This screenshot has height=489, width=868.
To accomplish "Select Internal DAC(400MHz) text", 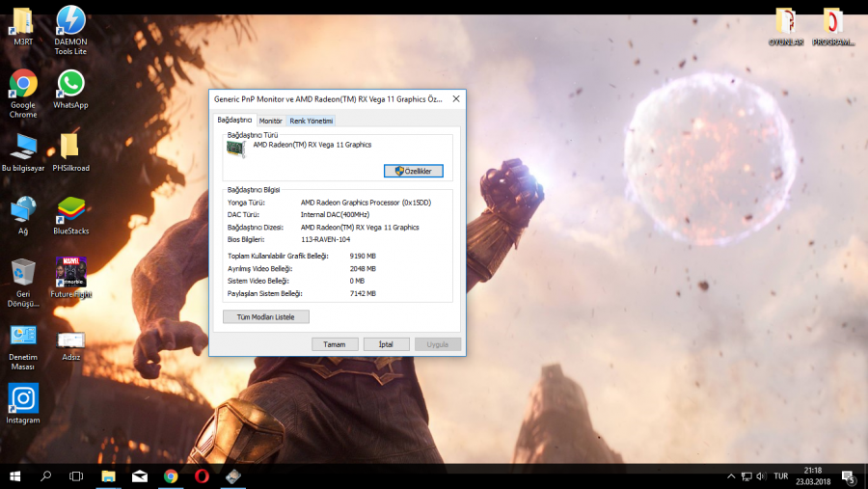I will (x=335, y=215).
